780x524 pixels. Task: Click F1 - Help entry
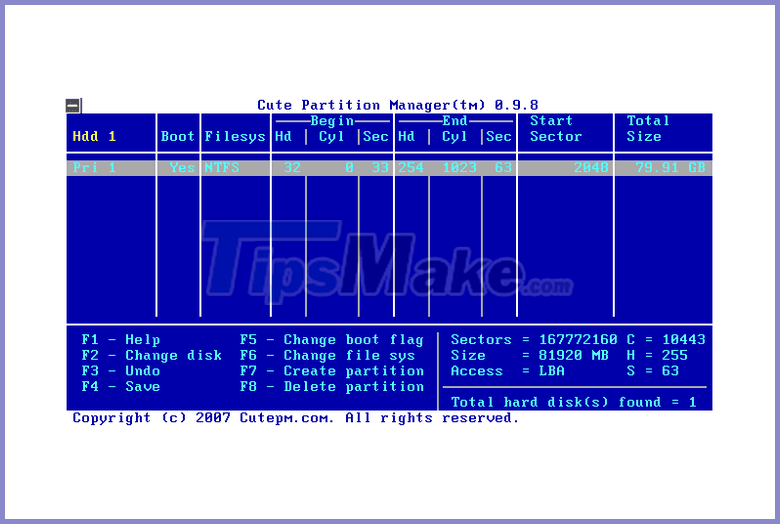[x=121, y=340]
